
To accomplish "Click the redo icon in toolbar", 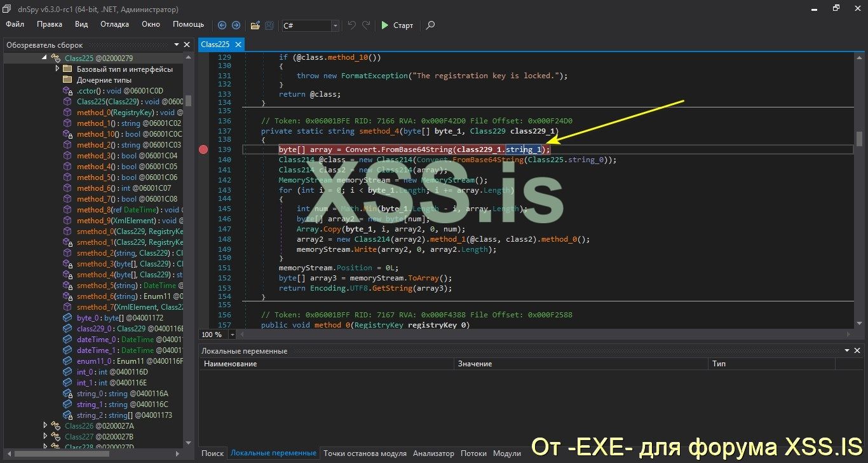I will point(366,25).
